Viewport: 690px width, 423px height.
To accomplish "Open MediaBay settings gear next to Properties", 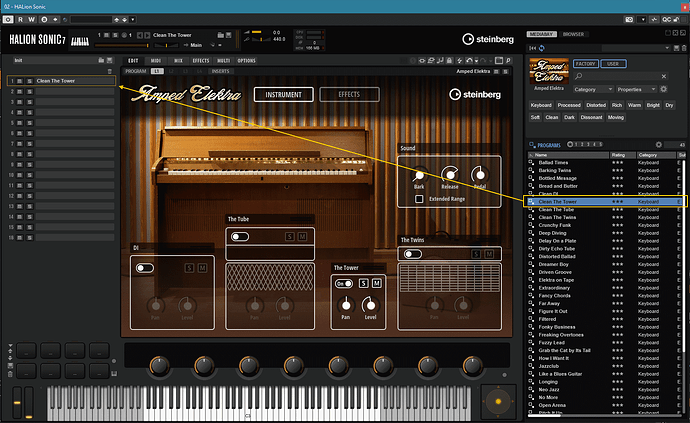I will click(663, 89).
